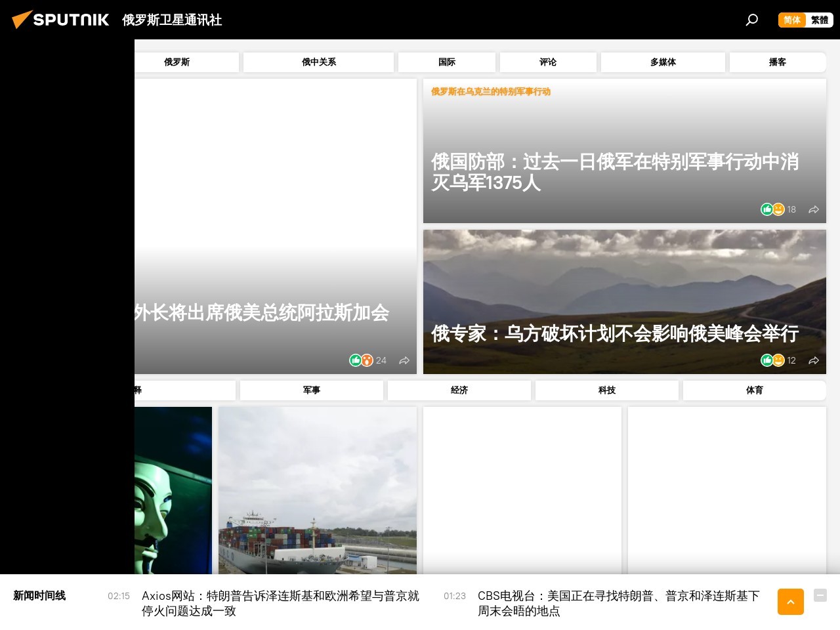Open the 播客 section
Image resolution: width=840 pixels, height=630 pixels.
click(778, 62)
